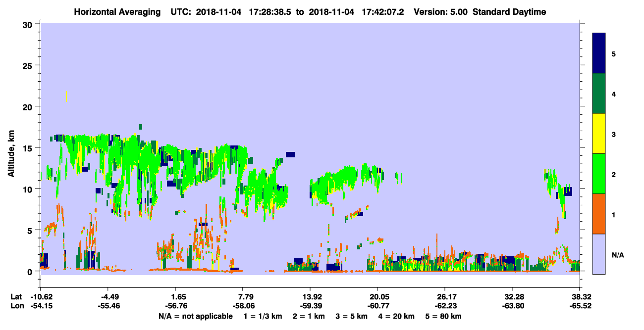Click the dark green color bar segment labeled 4
The height and width of the screenshot is (330, 644).
tap(599, 94)
